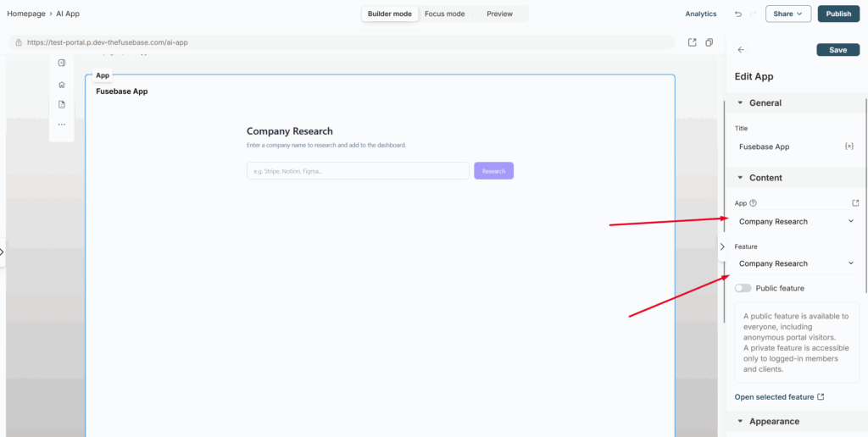Click the undo arrow icon
The width and height of the screenshot is (868, 437).
(x=737, y=14)
